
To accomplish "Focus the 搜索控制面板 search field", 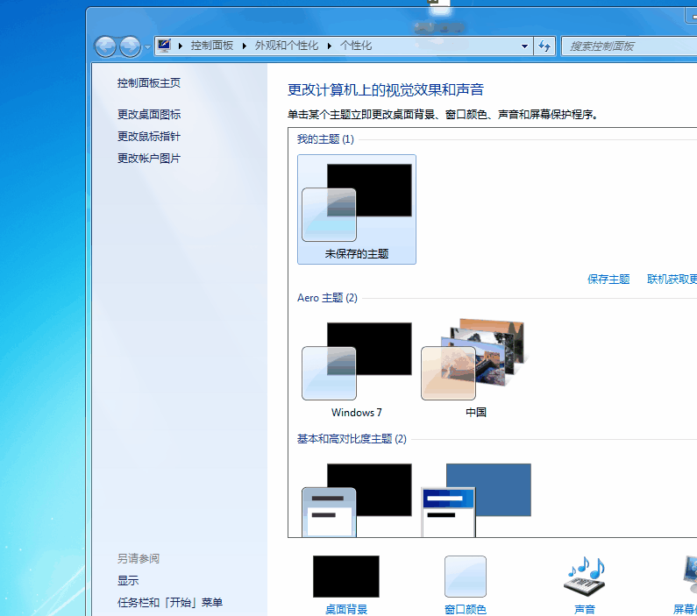I will 629,46.
